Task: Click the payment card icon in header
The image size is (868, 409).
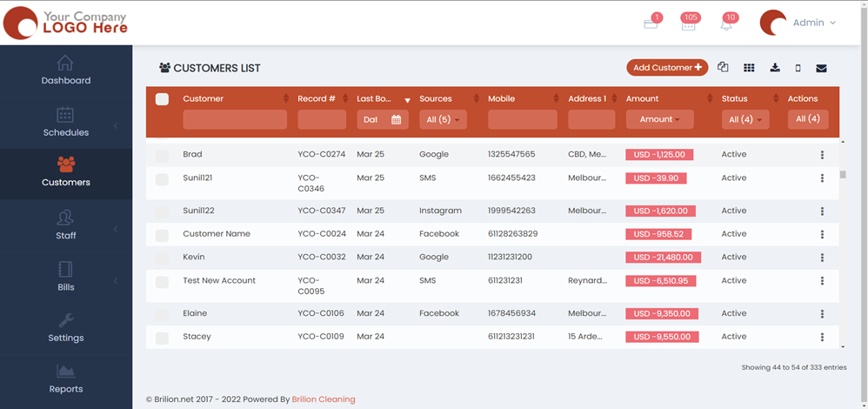Action: [x=651, y=24]
